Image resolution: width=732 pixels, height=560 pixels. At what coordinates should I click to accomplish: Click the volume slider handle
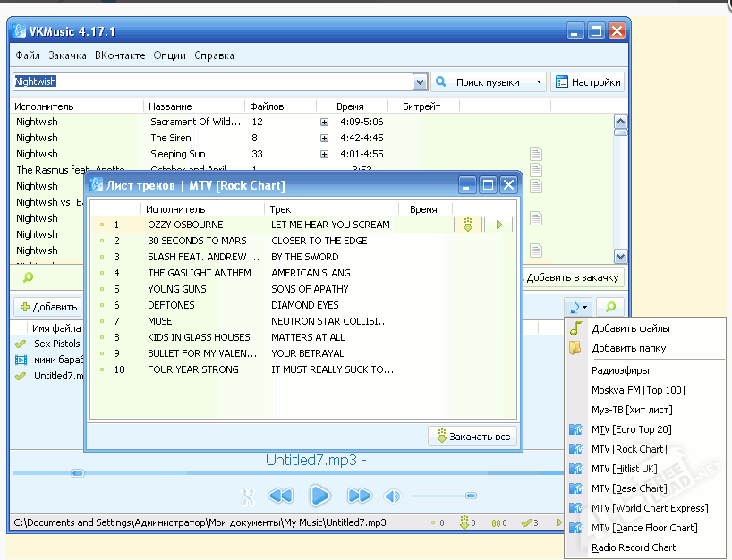click(x=471, y=495)
